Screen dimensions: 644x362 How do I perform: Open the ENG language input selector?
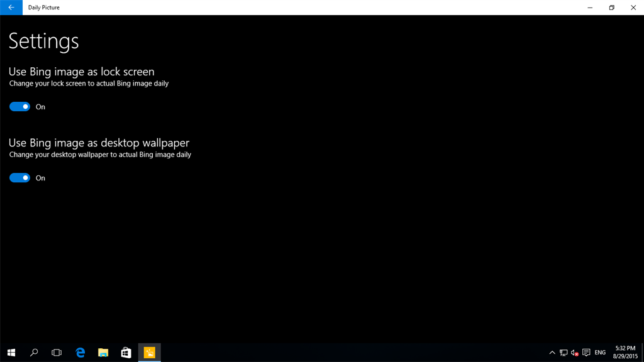click(x=599, y=353)
